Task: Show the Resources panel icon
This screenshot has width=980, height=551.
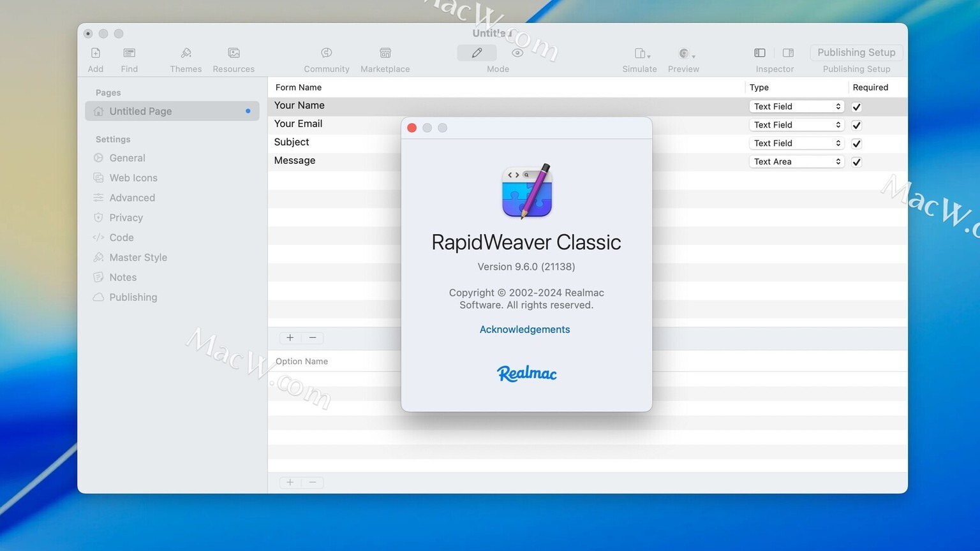Action: (x=234, y=53)
